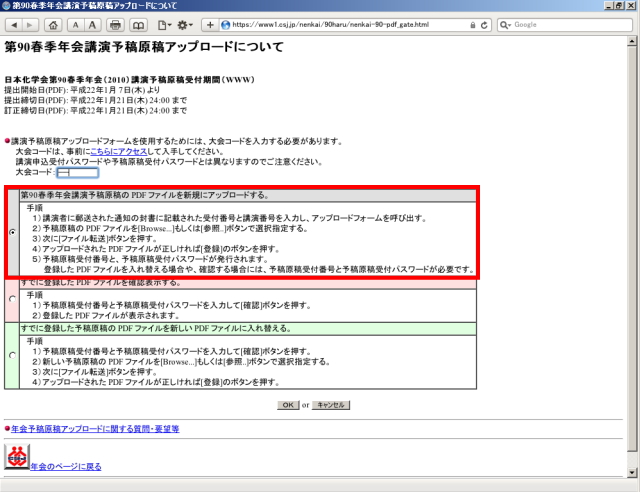The width and height of the screenshot is (640, 492).
Task: Go forward with the browser forward arrow
Action: pyautogui.click(x=30, y=25)
